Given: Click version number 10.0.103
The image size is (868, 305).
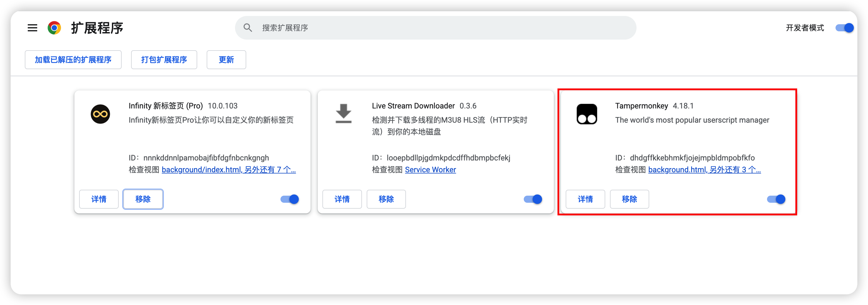Looking at the screenshot, I should point(223,106).
